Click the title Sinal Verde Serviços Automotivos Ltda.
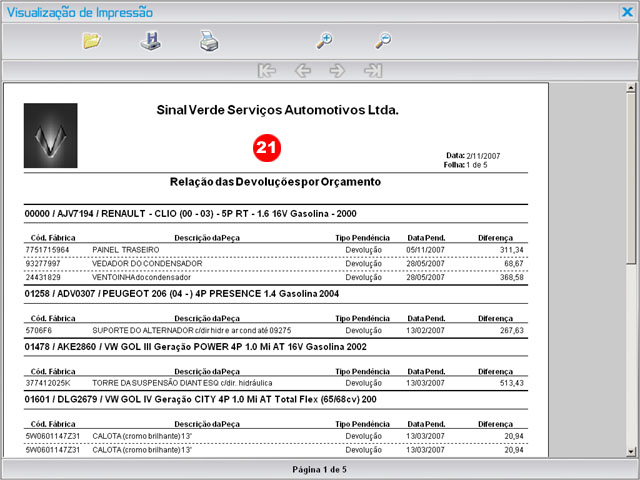640x480 pixels. coord(278,110)
